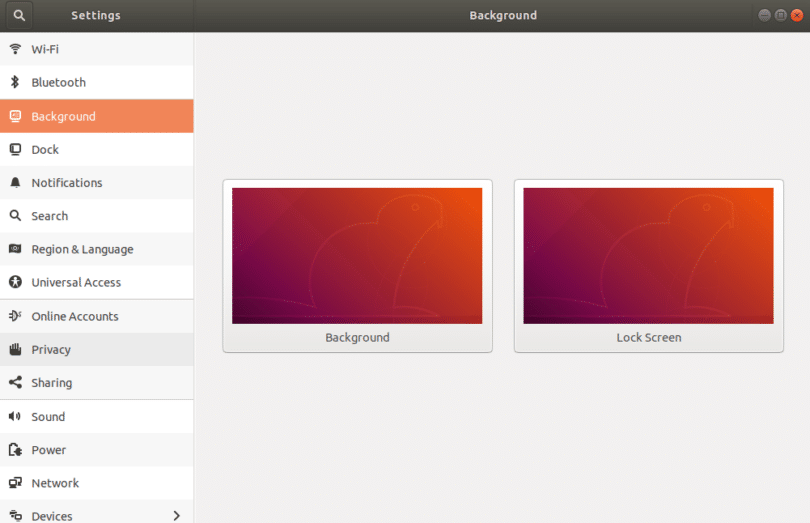
Task: Click the Sharing icon in sidebar
Action: [x=15, y=382]
